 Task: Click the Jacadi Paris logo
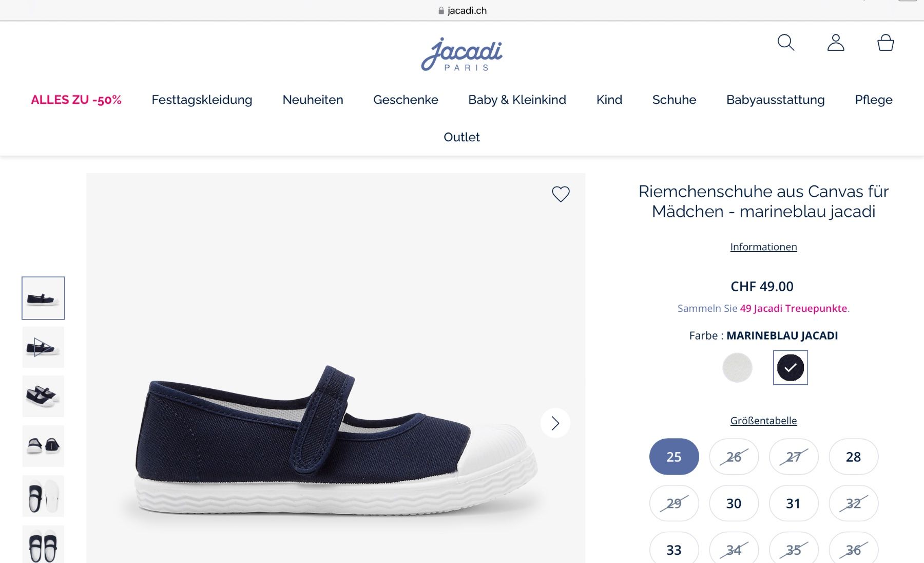(462, 54)
